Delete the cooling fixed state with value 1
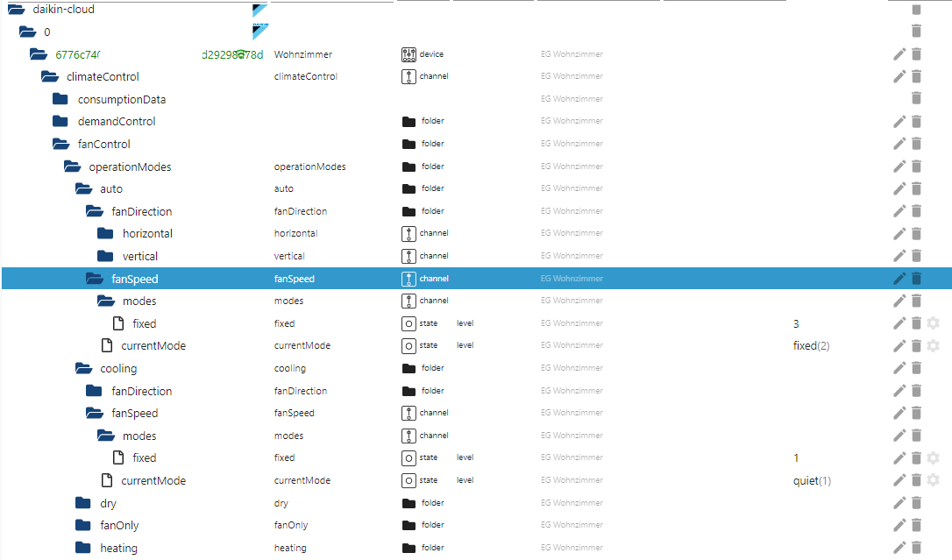The width and height of the screenshot is (952, 560). [917, 458]
